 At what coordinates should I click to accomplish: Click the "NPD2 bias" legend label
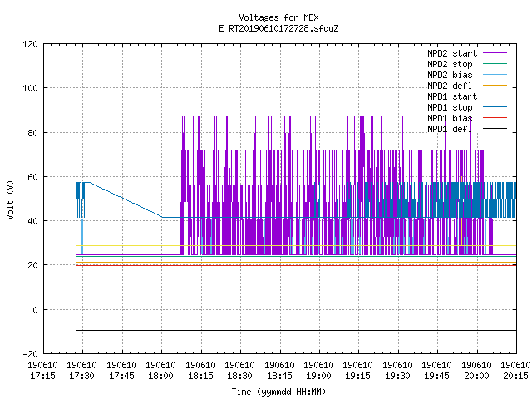(450, 75)
